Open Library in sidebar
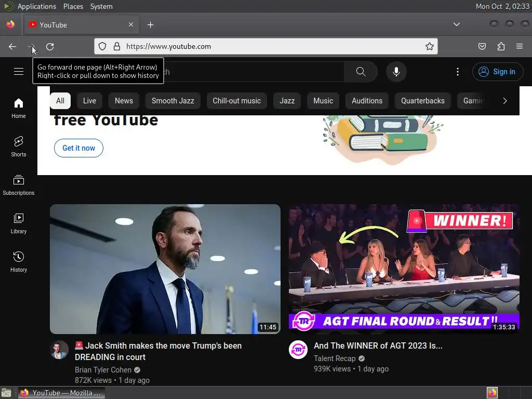This screenshot has width=532, height=399. (x=19, y=223)
